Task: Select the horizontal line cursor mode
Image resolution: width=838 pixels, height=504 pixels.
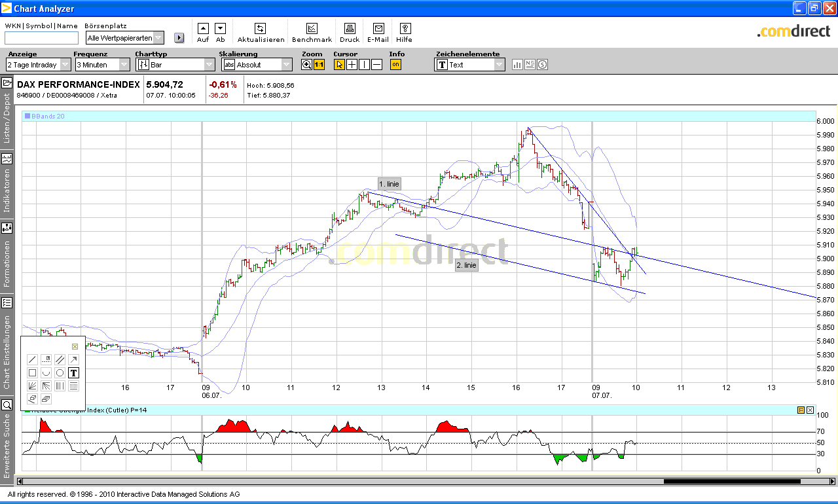Action: point(376,64)
